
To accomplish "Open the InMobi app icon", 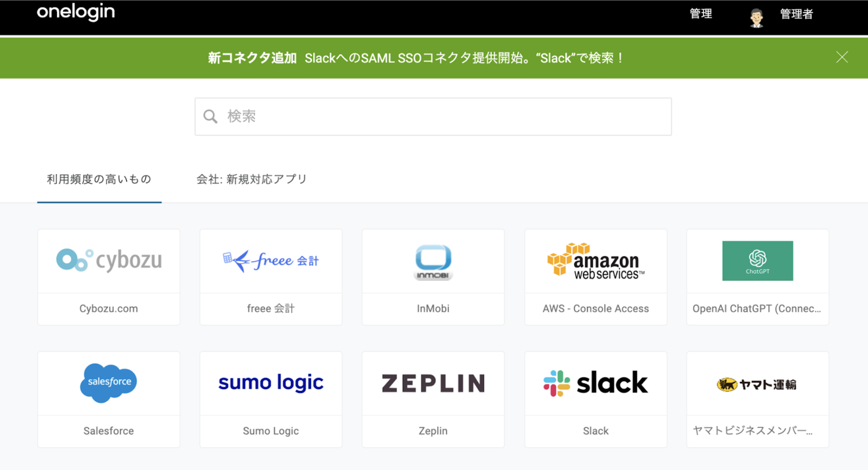I will [433, 262].
